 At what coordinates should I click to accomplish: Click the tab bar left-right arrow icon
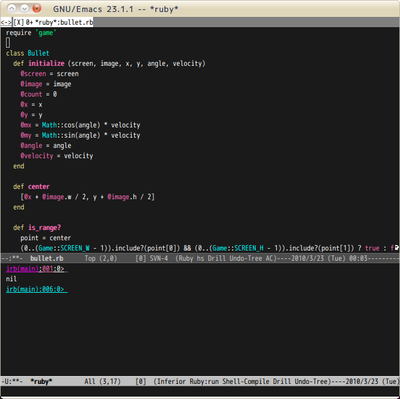[x=6, y=23]
